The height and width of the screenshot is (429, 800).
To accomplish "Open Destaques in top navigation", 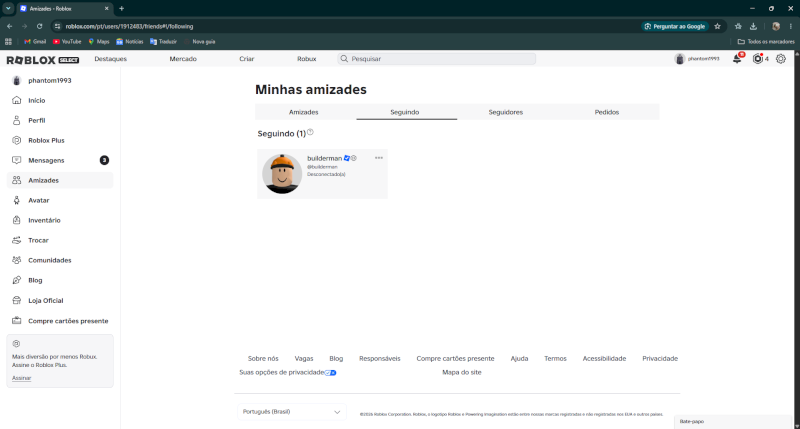I will coord(110,59).
